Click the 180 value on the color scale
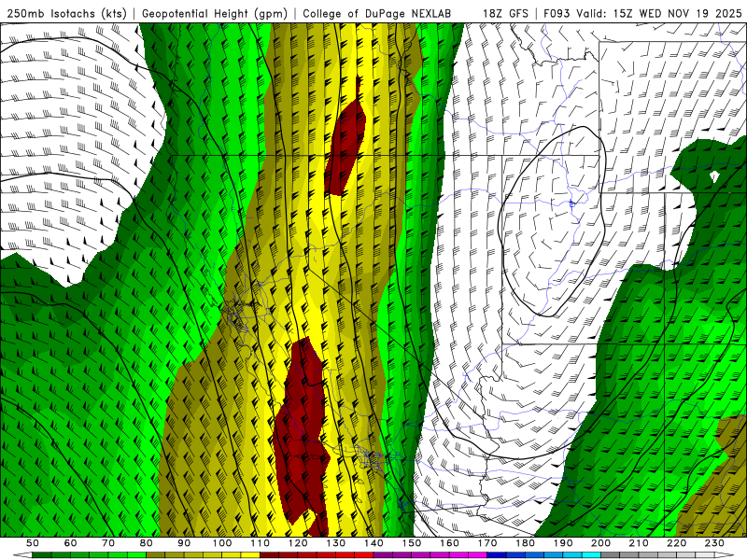This screenshot has height=560, width=747. pyautogui.click(x=526, y=543)
